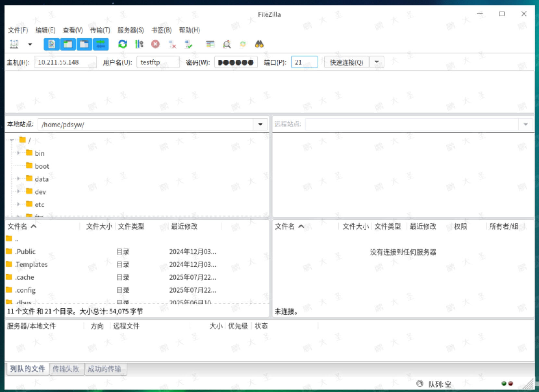Toggle the transfer queue pane
Viewport: 539px width, 392px height.
[101, 44]
